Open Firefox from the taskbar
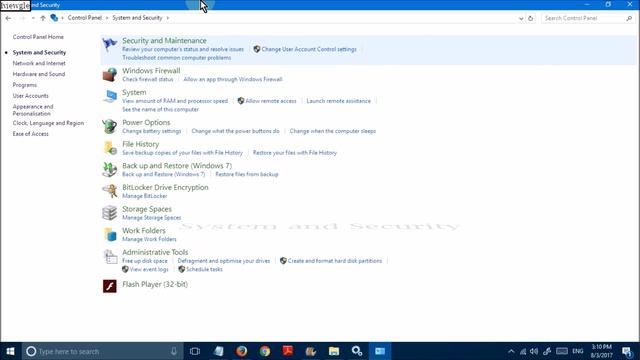 (242, 351)
